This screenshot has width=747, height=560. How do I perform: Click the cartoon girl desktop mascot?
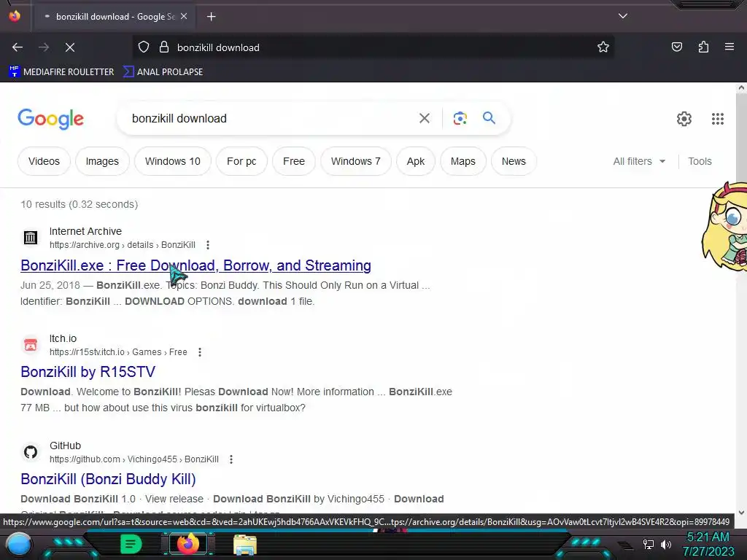point(724,227)
